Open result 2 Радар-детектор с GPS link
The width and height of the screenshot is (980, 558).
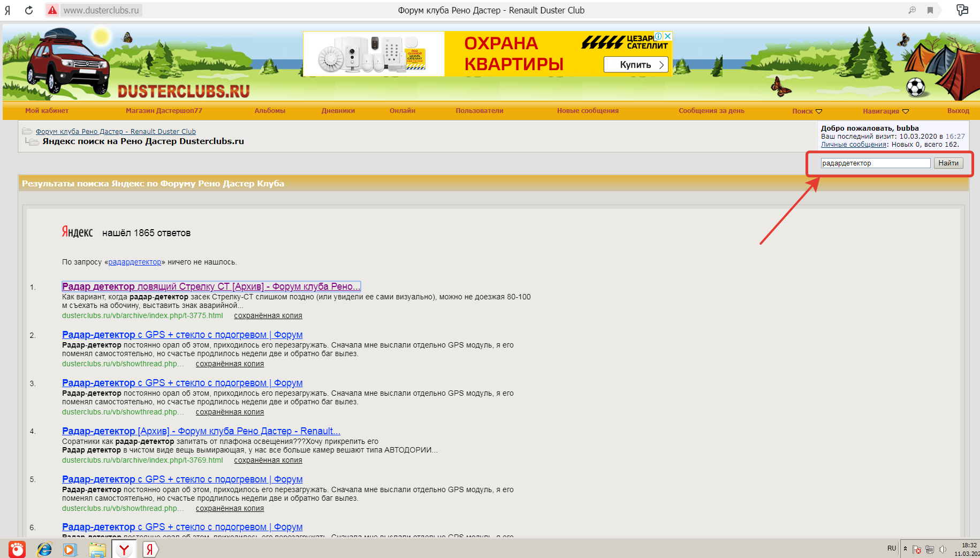tap(183, 335)
